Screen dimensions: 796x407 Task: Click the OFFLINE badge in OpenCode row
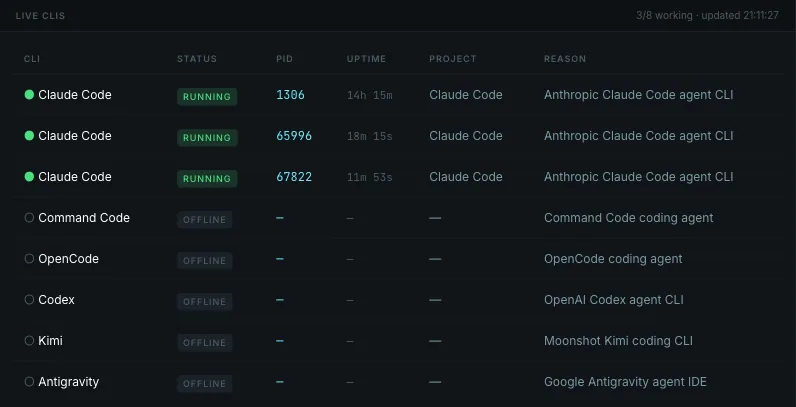pyautogui.click(x=205, y=261)
